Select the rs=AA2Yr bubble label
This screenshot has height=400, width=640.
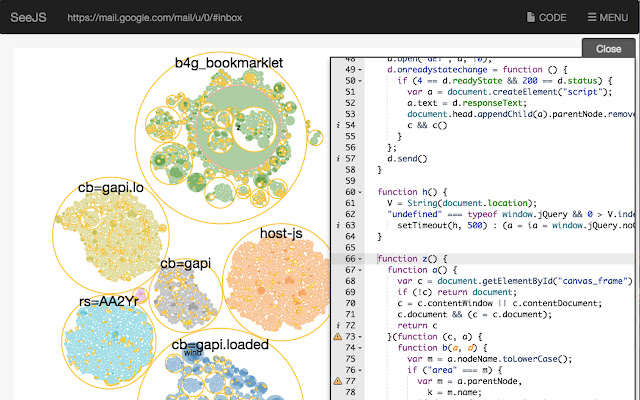[109, 301]
